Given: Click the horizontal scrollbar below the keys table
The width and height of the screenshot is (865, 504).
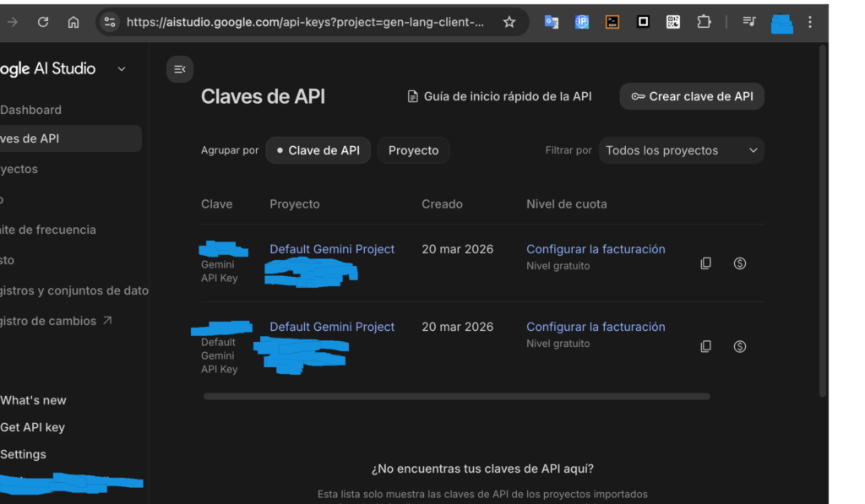Looking at the screenshot, I should tap(456, 396).
